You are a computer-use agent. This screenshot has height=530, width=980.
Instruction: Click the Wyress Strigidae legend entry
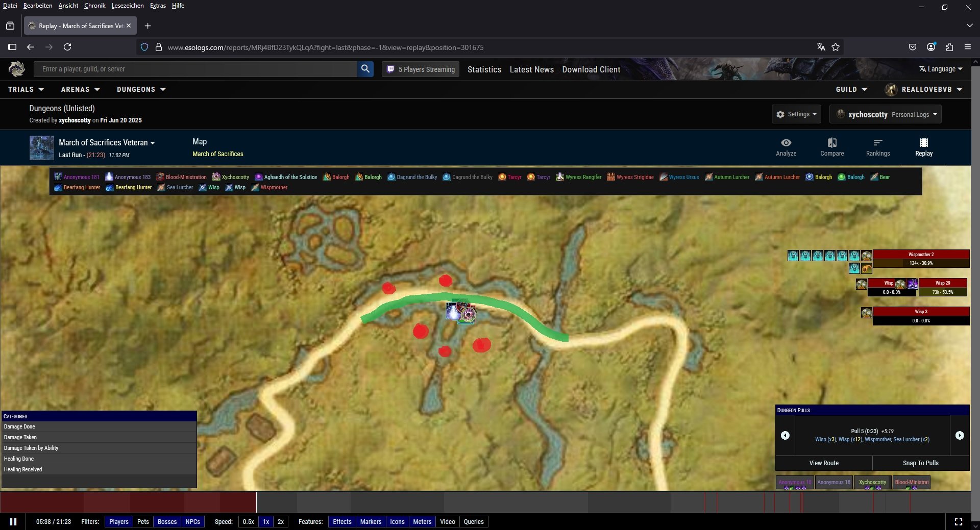coord(630,177)
